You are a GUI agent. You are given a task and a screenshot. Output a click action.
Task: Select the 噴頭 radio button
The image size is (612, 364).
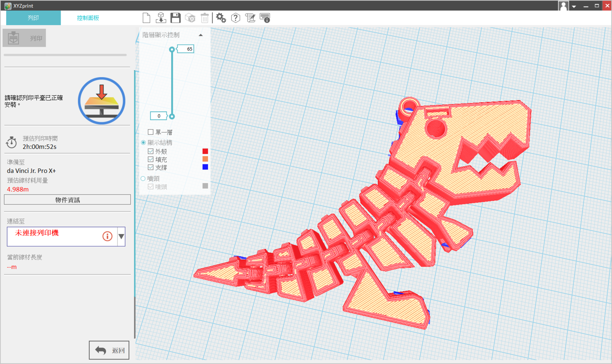[x=143, y=179]
